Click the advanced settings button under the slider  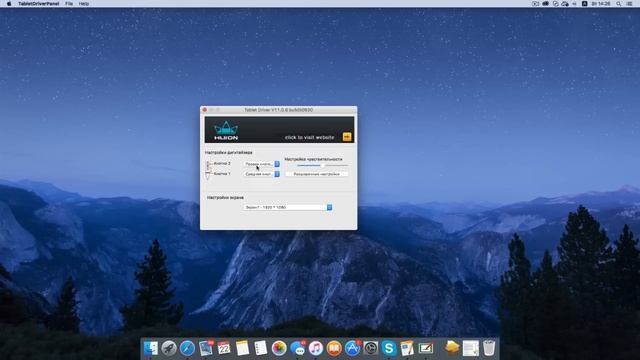317,174
